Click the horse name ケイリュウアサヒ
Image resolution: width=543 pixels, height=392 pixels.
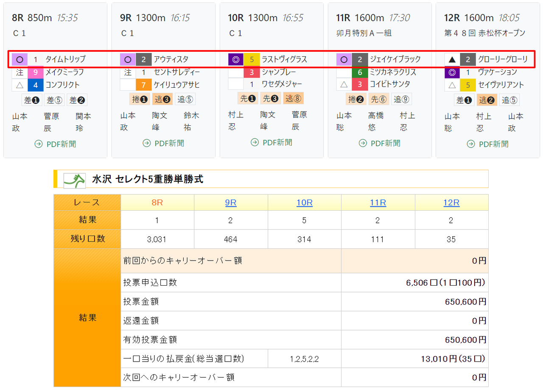point(176,85)
